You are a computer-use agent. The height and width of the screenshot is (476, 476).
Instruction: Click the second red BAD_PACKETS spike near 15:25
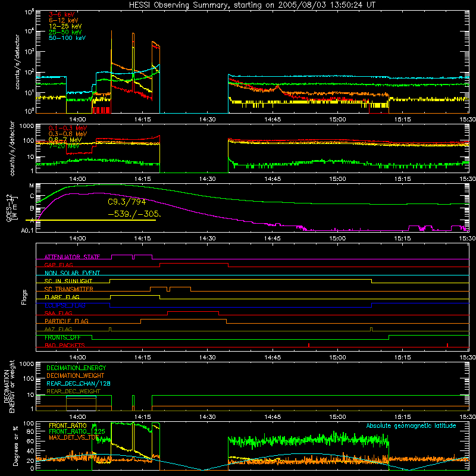click(x=447, y=345)
